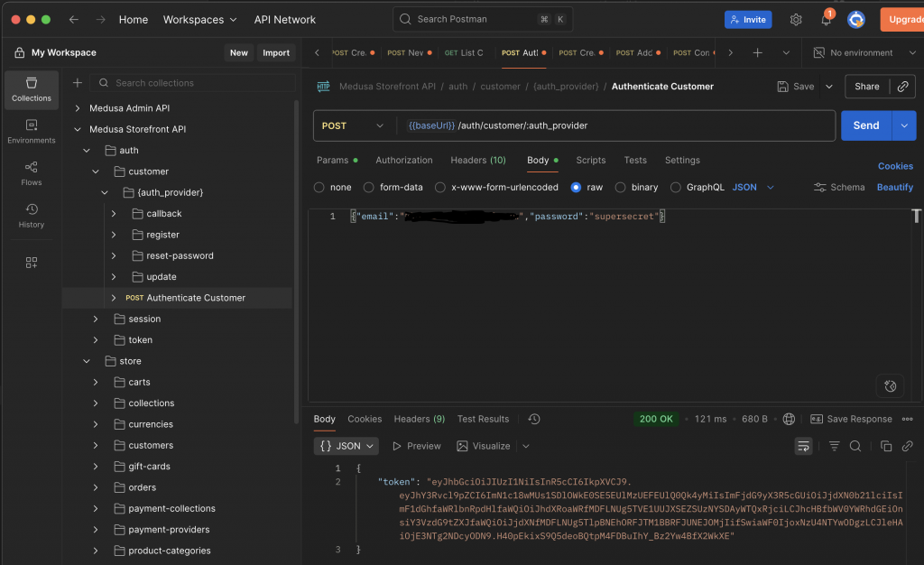924x565 pixels.
Task: Open a new request tab with plus
Action: pyautogui.click(x=757, y=53)
